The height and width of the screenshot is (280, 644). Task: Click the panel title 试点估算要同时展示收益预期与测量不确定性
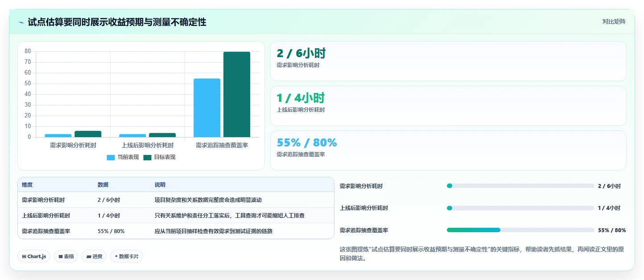pos(117,22)
